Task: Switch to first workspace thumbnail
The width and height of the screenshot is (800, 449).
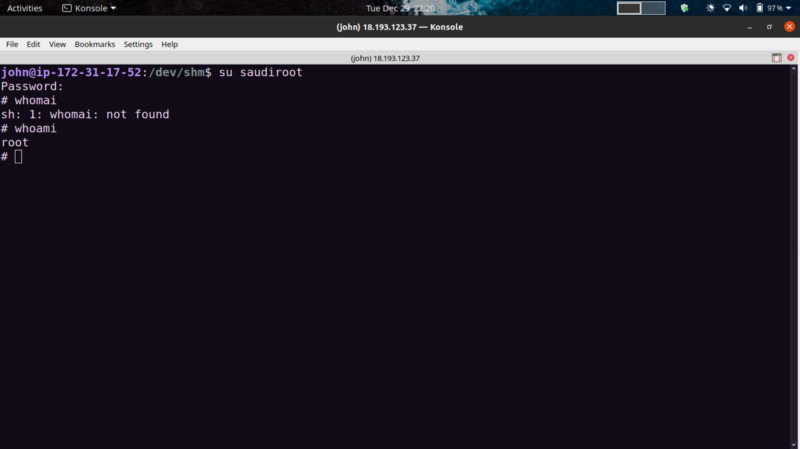Action: (x=629, y=8)
